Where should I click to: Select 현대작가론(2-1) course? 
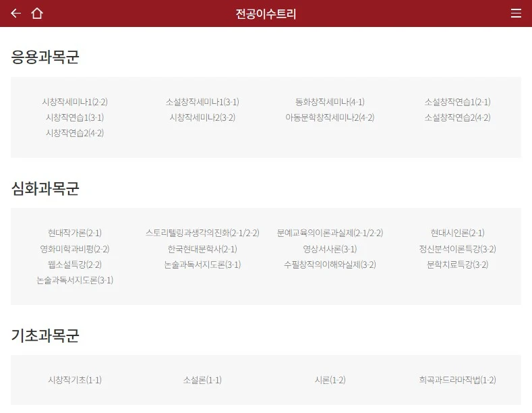click(x=75, y=233)
